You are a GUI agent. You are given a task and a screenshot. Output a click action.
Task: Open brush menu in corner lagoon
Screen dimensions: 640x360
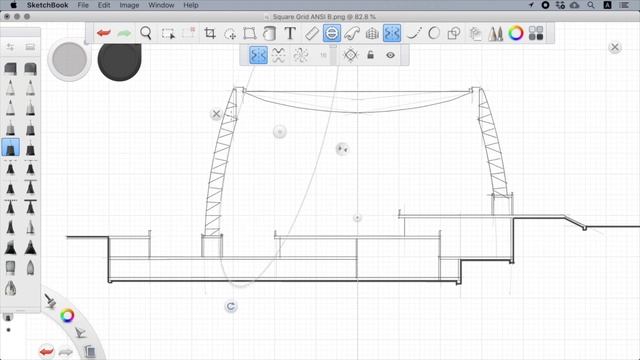(x=51, y=301)
